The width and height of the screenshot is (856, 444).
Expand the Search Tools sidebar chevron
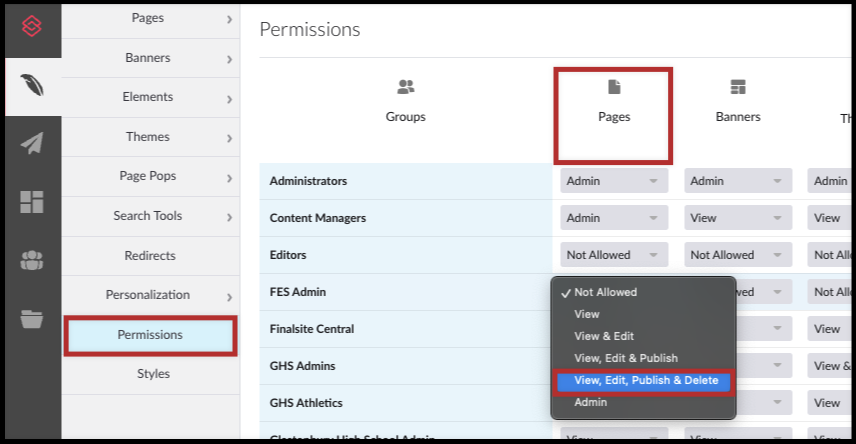229,217
